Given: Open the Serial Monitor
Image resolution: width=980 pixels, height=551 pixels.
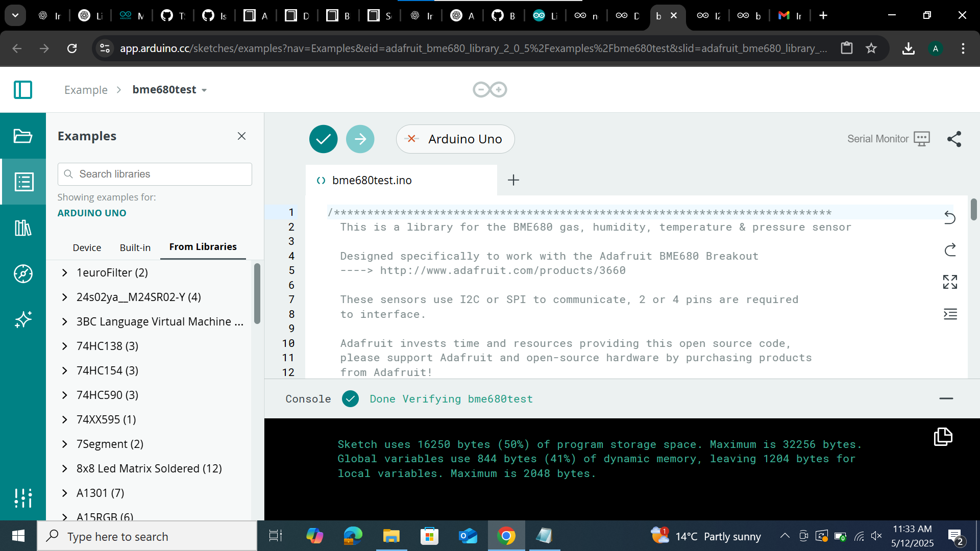Looking at the screenshot, I should [x=888, y=139].
